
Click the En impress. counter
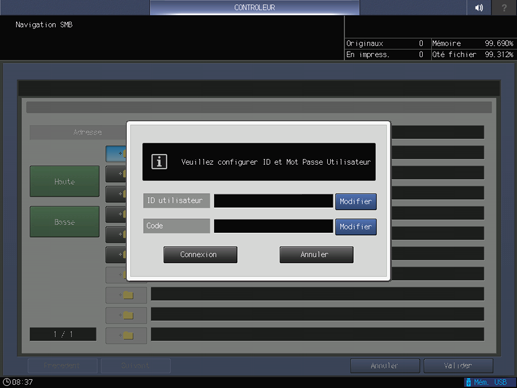385,54
